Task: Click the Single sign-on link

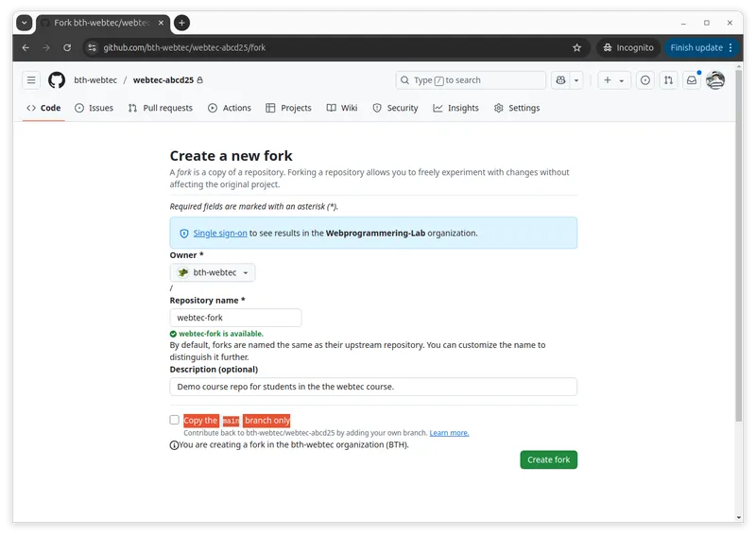Action: tap(220, 233)
